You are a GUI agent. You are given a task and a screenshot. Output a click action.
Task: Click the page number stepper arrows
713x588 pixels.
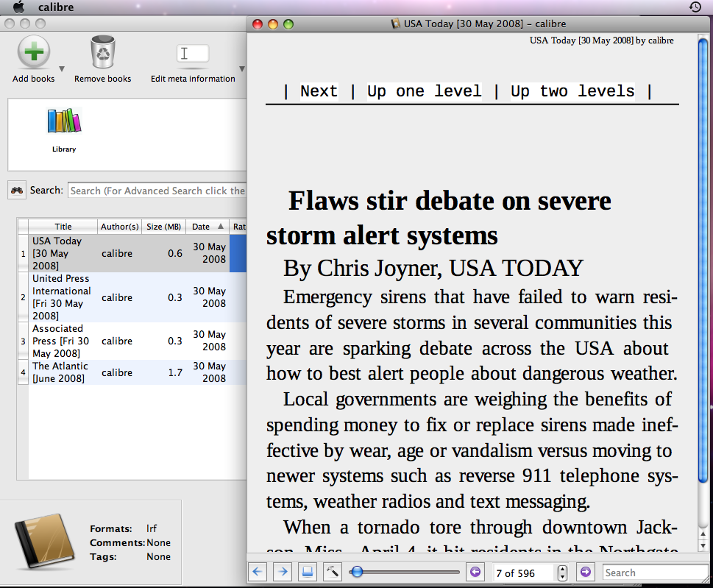pos(562,573)
